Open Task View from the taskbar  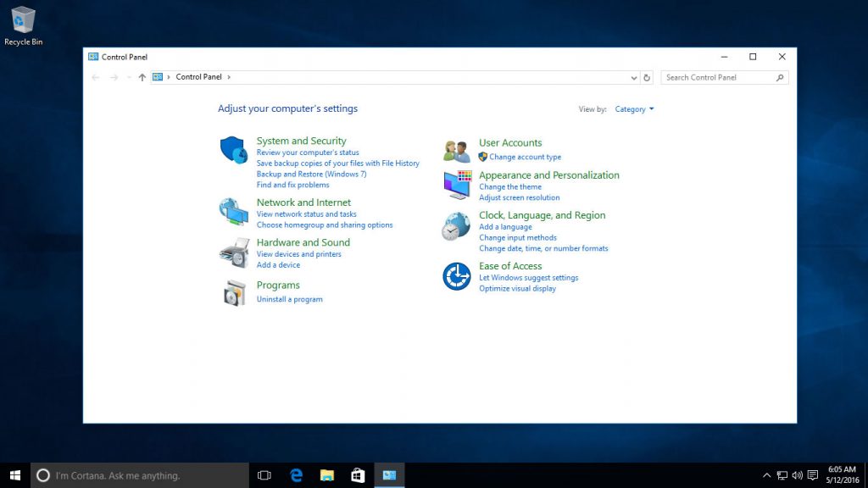click(264, 475)
